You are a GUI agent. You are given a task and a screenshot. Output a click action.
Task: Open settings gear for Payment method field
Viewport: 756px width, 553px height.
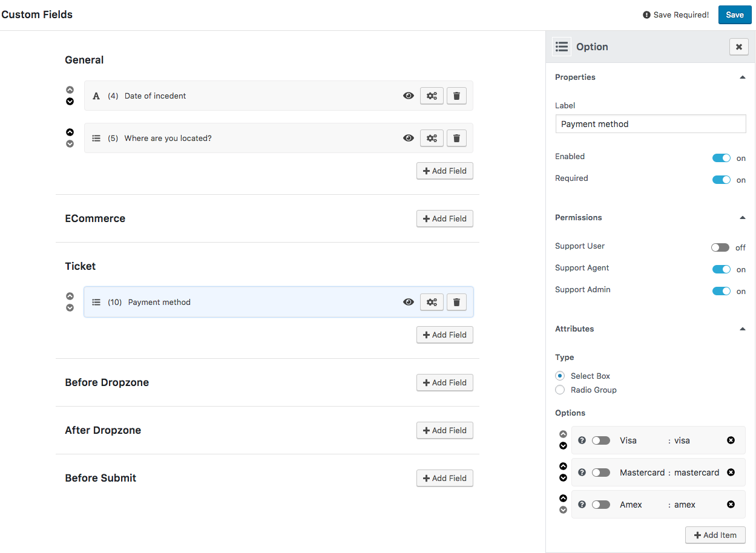432,302
